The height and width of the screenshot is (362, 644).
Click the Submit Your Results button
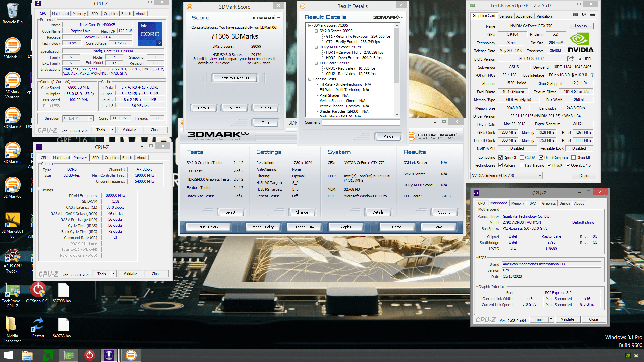[x=234, y=78]
